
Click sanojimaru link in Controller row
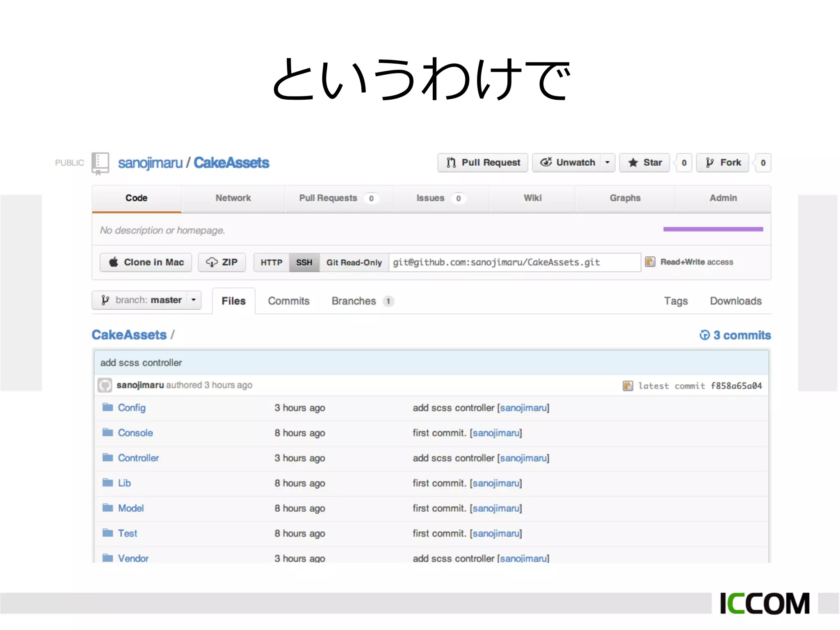(x=523, y=458)
